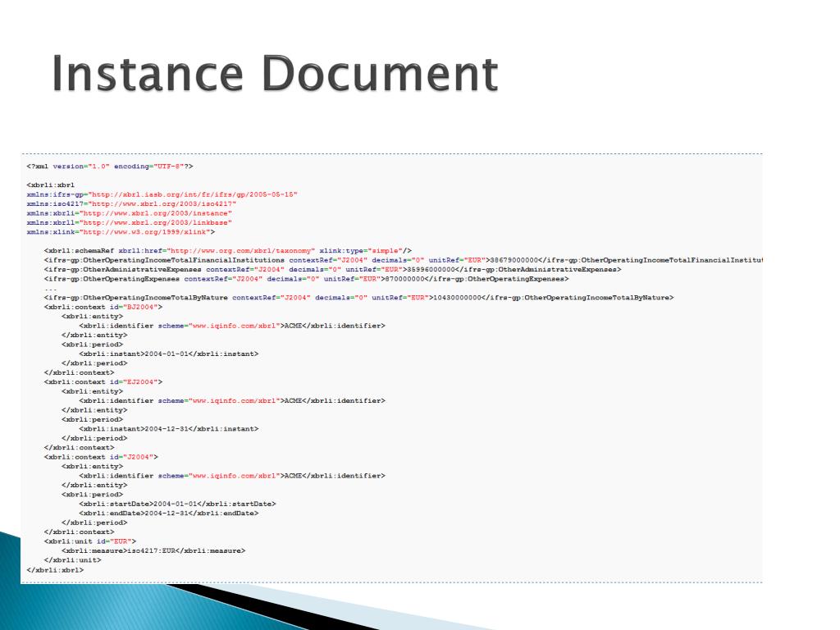
Task: Select the <?xml version="1.0" encoding declaration line
Action: (110, 166)
